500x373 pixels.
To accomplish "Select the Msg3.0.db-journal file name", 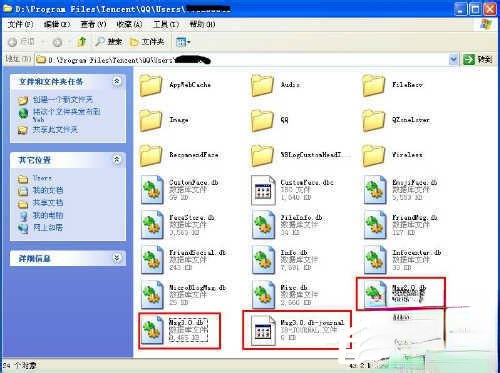I will [312, 322].
